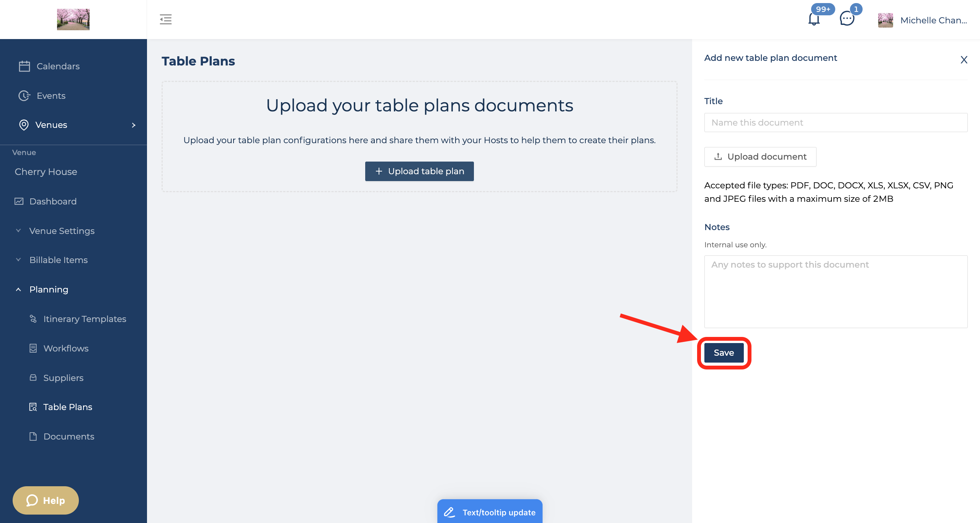
Task: Click the Workflows checklist icon
Action: [33, 348]
